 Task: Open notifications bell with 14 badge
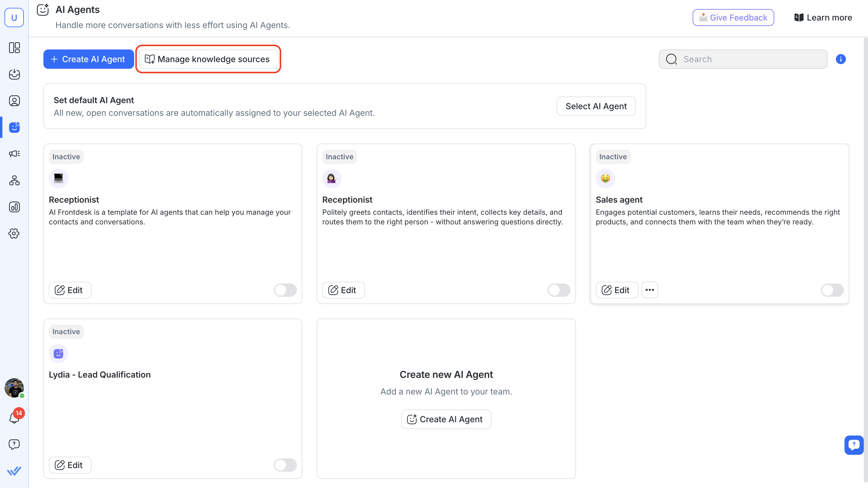click(x=14, y=417)
